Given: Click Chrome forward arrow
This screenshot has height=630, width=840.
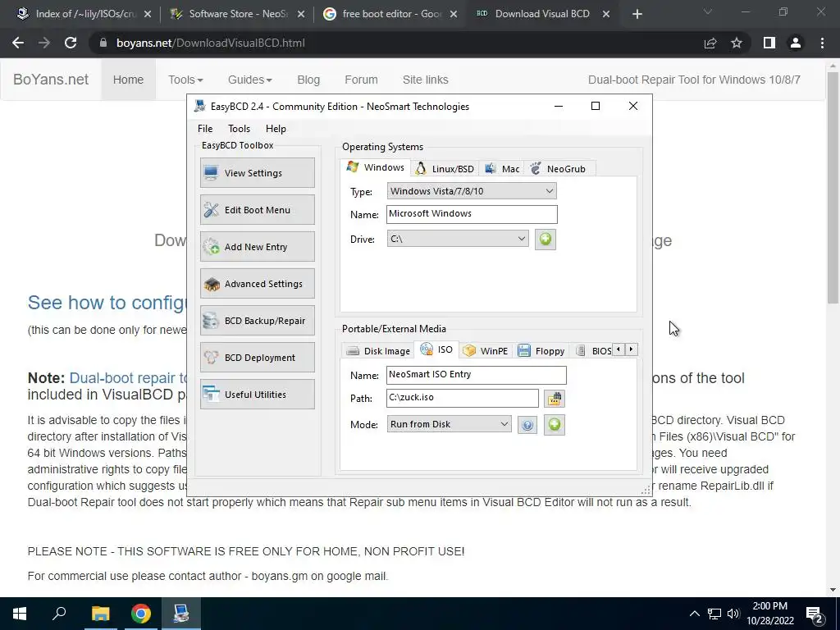Looking at the screenshot, I should click(x=44, y=43).
